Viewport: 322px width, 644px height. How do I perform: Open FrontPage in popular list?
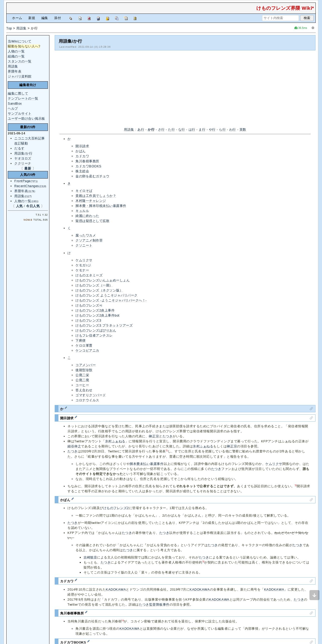coord(22,181)
